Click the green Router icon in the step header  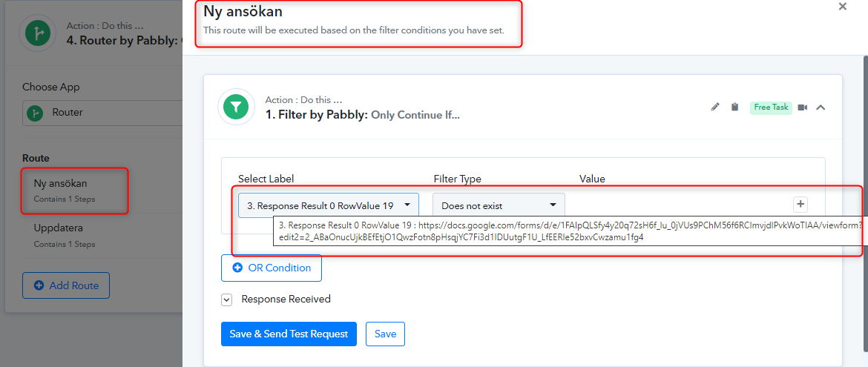(38, 34)
